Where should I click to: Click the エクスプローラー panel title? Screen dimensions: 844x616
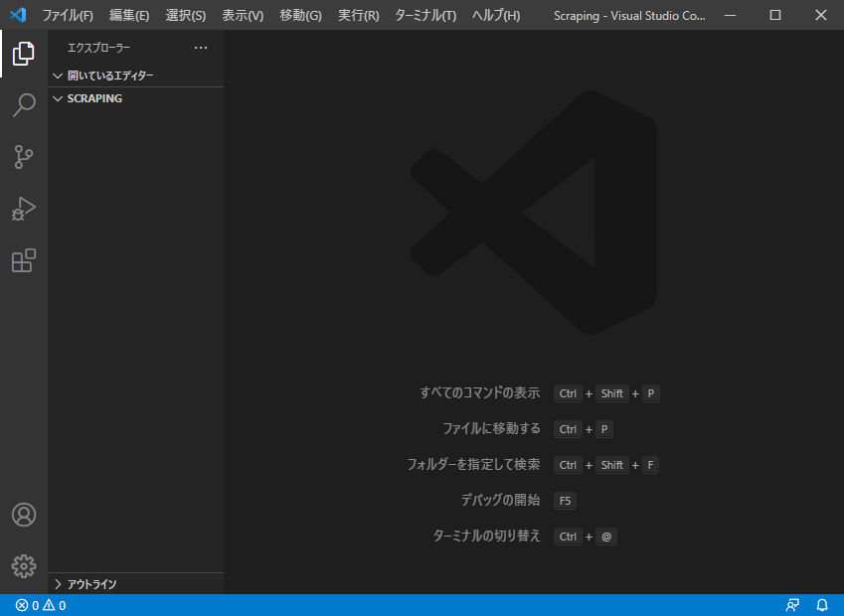coord(99,48)
